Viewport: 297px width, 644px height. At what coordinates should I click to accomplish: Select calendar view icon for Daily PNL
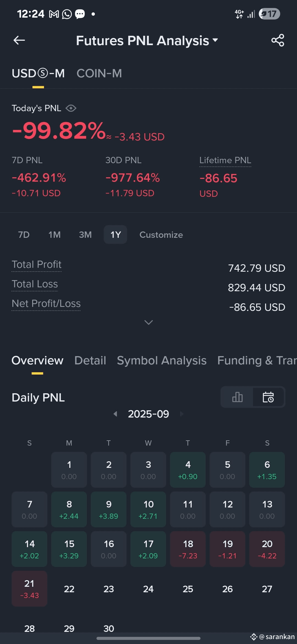[x=268, y=397]
